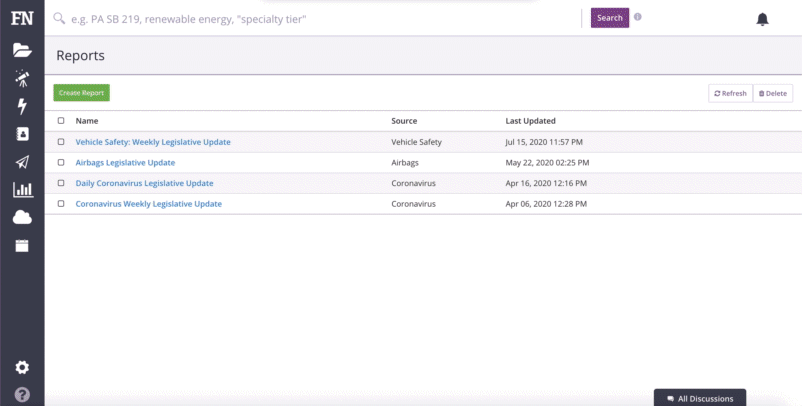Check the Airbags Legislative Update checkbox
802x406 pixels.
(x=61, y=162)
